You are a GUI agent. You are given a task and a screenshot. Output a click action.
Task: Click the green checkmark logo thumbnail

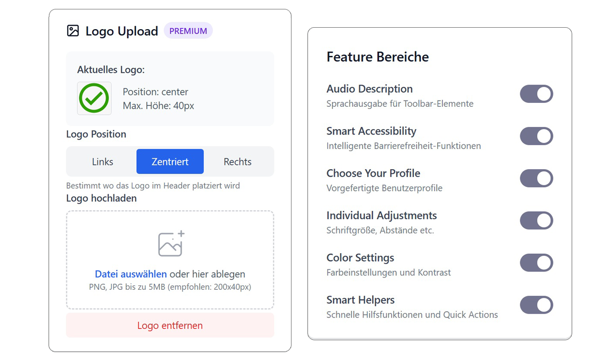pyautogui.click(x=94, y=98)
